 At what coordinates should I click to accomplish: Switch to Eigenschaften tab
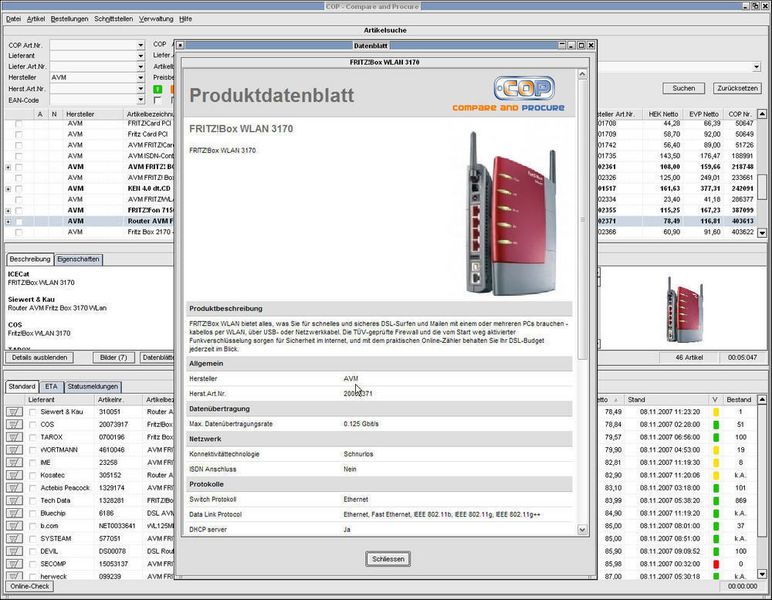point(78,259)
